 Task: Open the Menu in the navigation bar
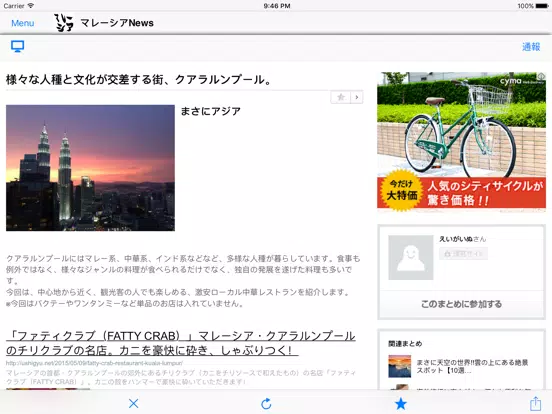point(23,23)
